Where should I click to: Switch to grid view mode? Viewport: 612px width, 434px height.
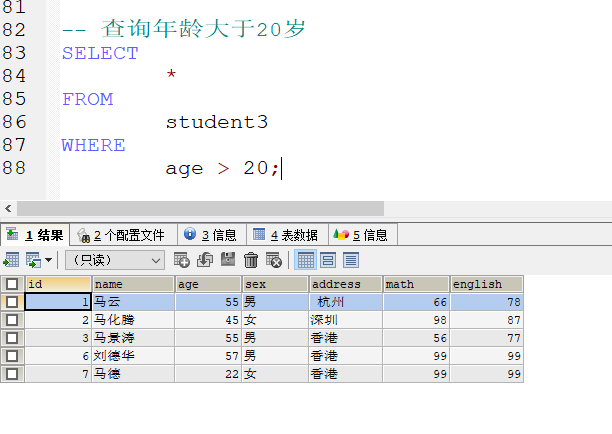pos(305,260)
